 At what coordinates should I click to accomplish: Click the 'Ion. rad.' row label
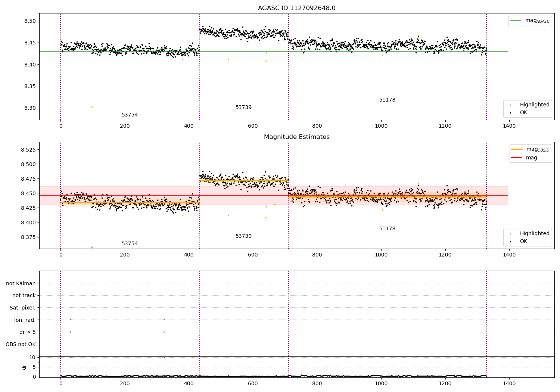coord(25,320)
